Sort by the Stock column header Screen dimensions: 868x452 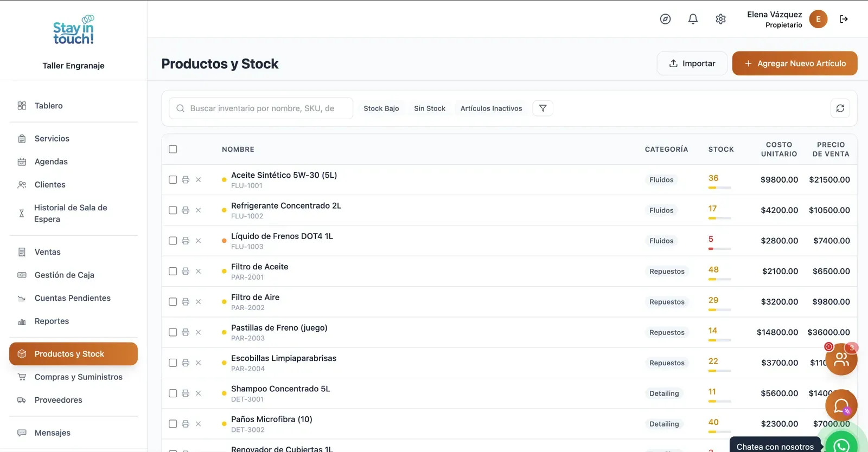click(x=721, y=150)
